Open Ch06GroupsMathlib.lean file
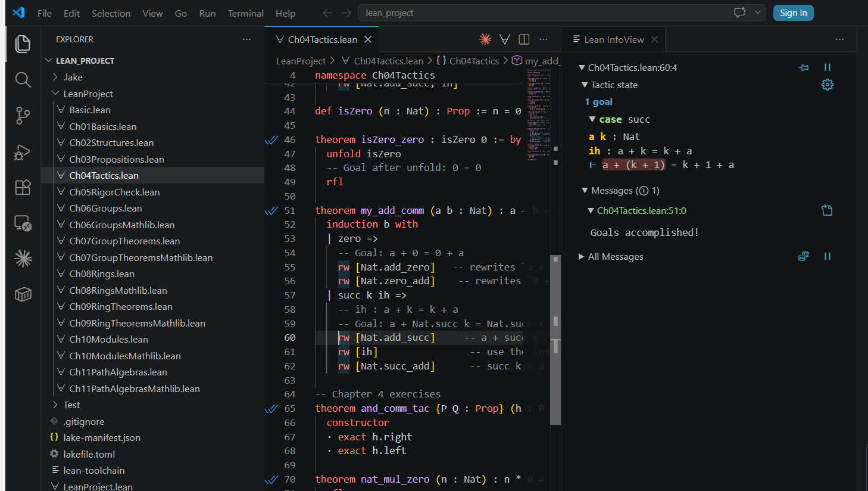 point(121,225)
